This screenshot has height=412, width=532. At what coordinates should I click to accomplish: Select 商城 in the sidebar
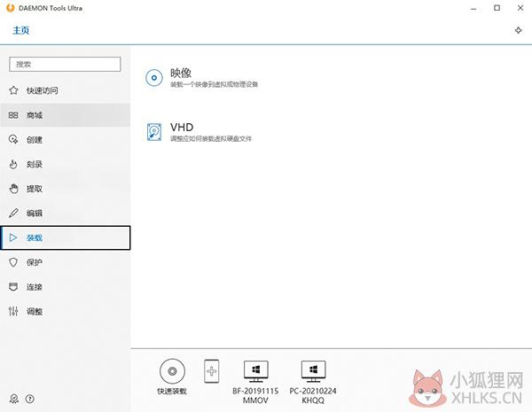point(65,115)
